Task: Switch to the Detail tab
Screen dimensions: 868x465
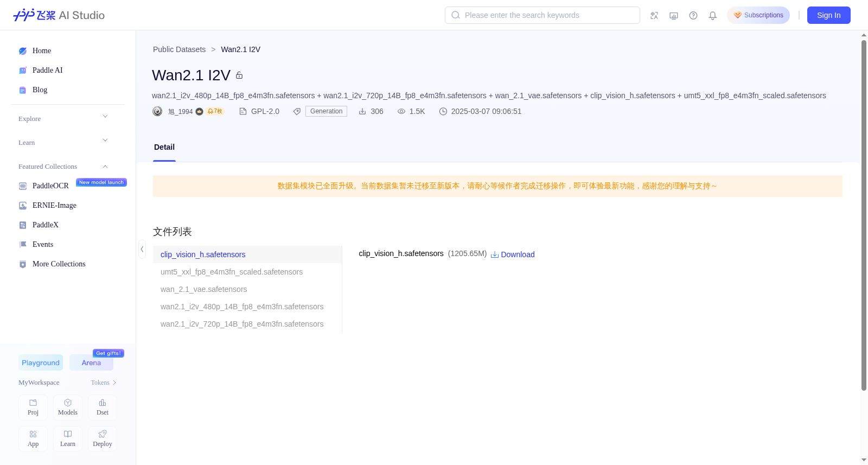Action: click(x=164, y=147)
